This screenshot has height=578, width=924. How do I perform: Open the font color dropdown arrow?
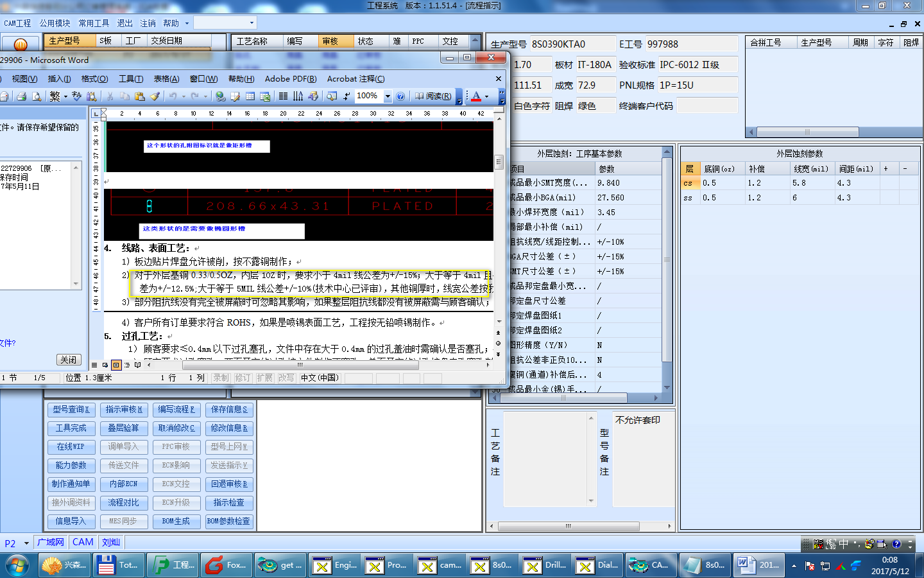(x=487, y=96)
